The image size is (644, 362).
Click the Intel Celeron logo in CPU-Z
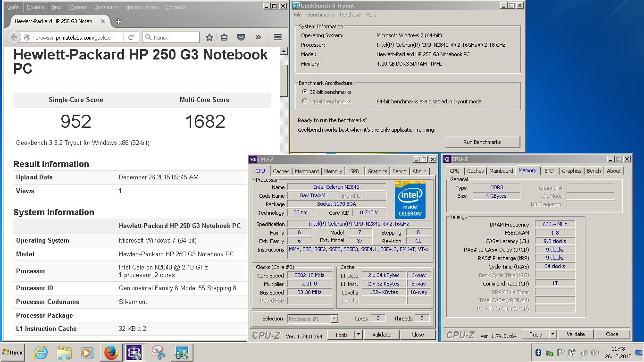click(410, 200)
